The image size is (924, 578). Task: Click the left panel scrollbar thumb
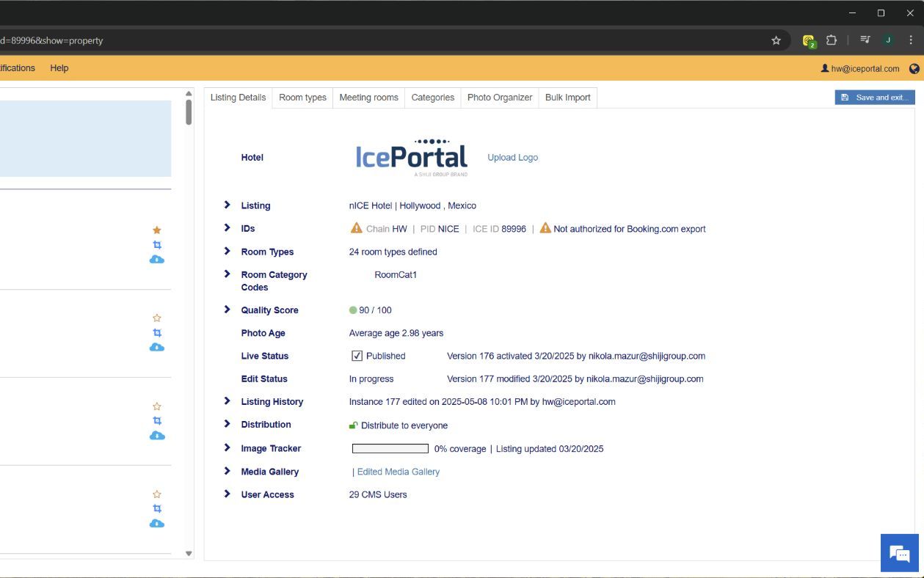click(x=189, y=112)
